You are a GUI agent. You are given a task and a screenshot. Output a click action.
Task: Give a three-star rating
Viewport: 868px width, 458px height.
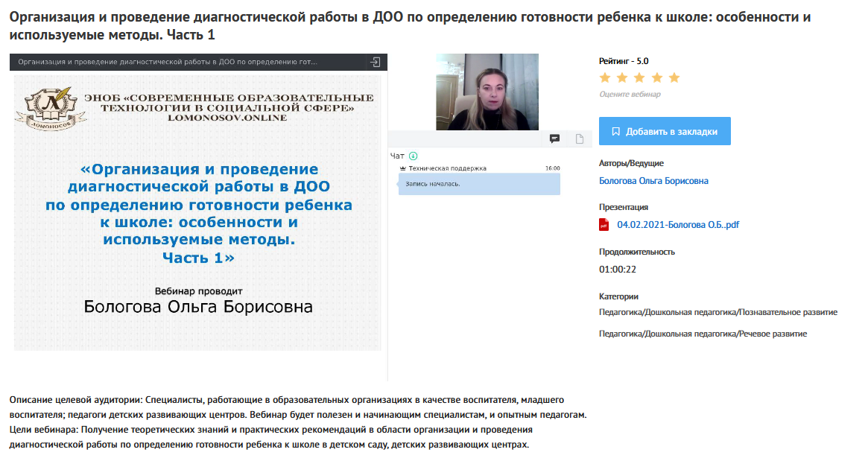coord(639,78)
